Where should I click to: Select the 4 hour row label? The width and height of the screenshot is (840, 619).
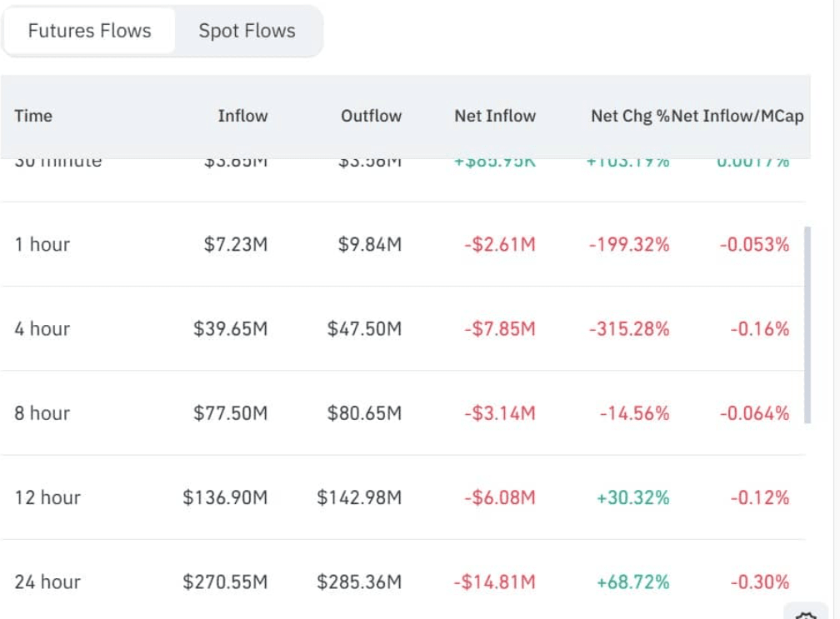pos(42,328)
